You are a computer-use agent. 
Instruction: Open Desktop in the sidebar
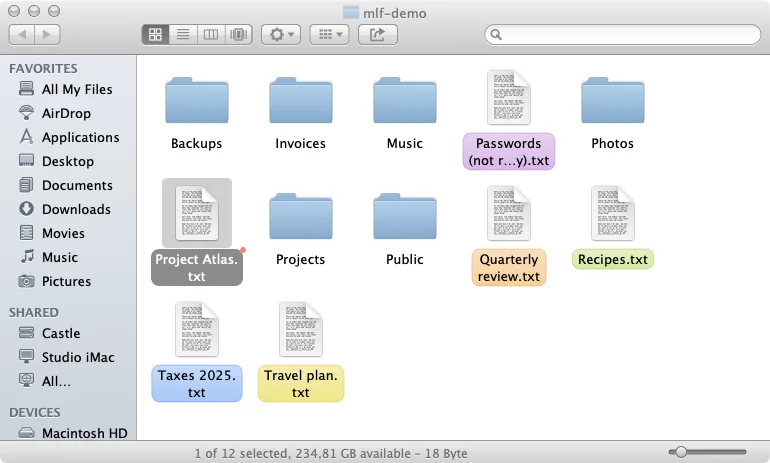click(x=68, y=162)
